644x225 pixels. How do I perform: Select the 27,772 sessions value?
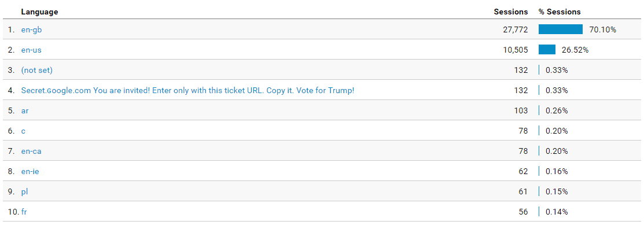[x=515, y=29]
